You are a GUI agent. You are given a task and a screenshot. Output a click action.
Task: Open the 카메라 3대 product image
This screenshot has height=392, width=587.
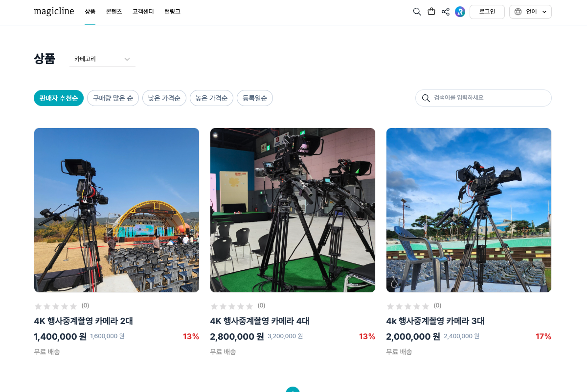click(469, 210)
